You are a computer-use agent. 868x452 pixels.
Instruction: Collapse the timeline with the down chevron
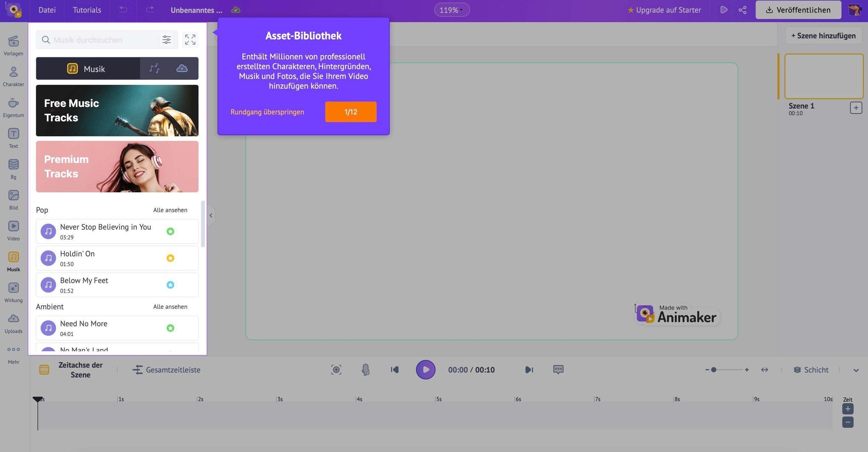[x=856, y=370]
